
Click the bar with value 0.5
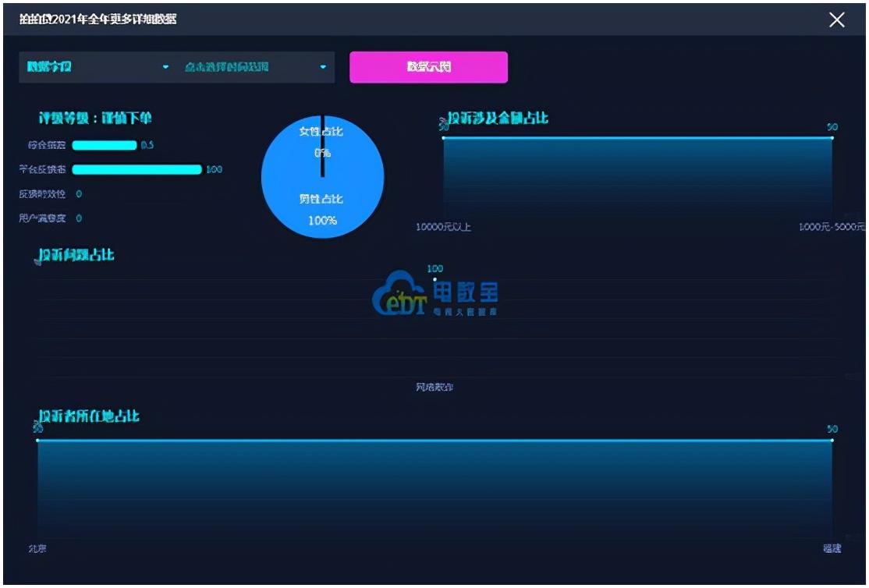click(105, 145)
